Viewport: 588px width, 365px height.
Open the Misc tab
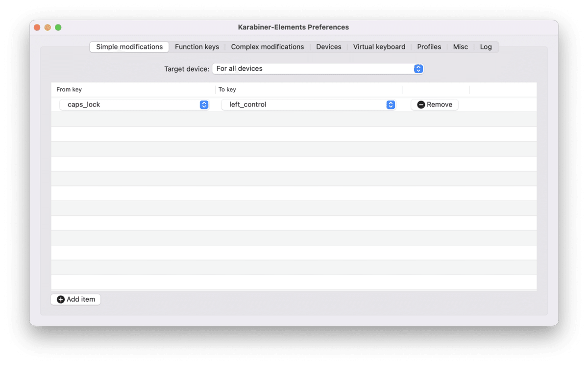(461, 47)
